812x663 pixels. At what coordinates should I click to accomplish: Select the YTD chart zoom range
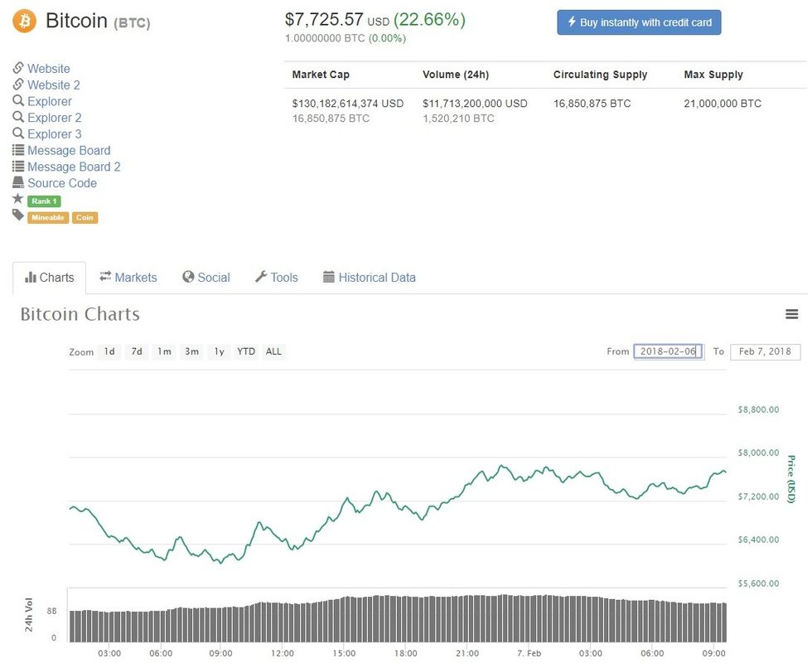(245, 351)
